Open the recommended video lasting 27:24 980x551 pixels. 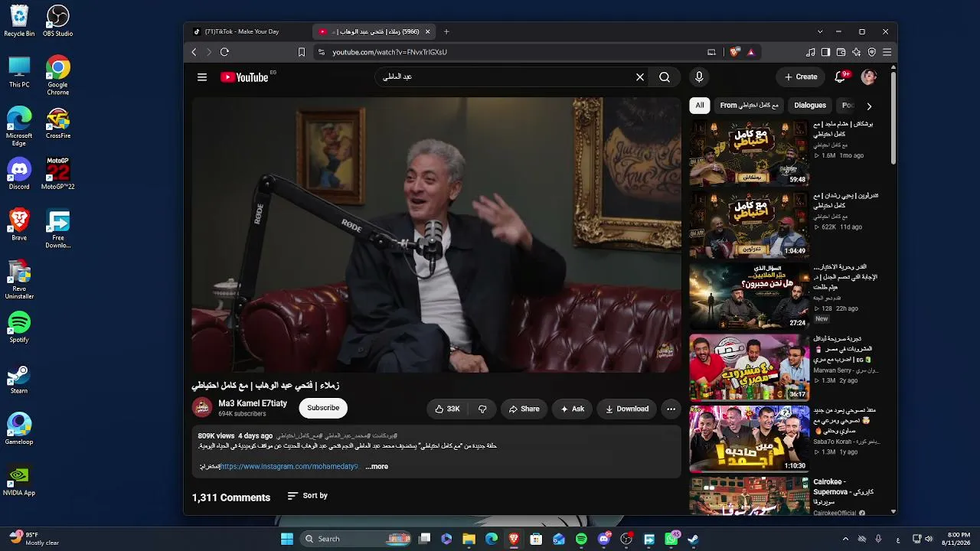[x=749, y=296]
